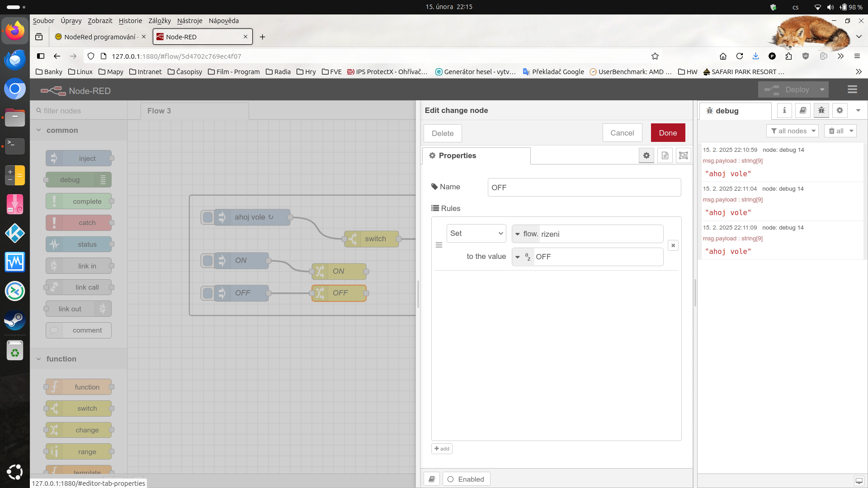868x488 pixels.
Task: Click the Node-RED hamburger menu icon
Action: coord(852,90)
